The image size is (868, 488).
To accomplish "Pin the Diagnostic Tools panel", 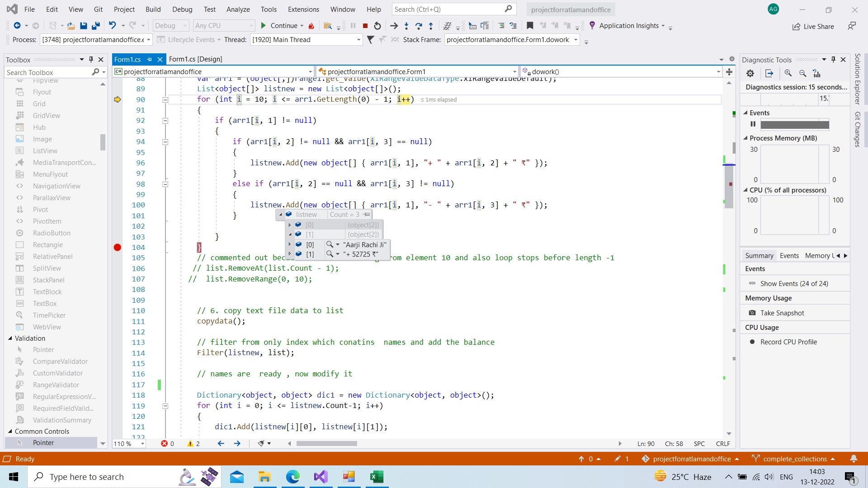I will [833, 59].
